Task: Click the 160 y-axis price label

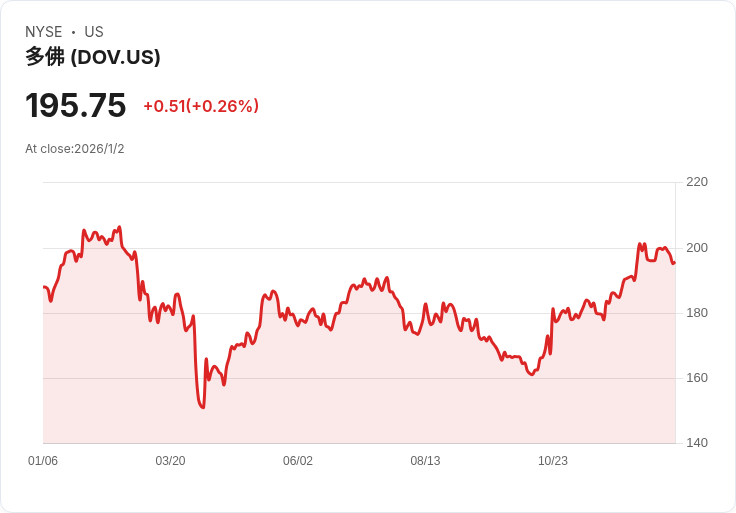Action: coord(697,378)
